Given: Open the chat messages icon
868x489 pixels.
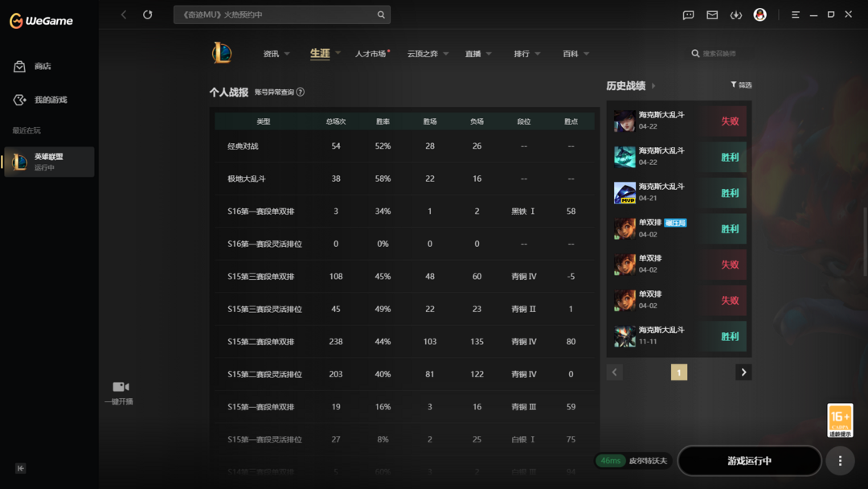Looking at the screenshot, I should tap(688, 15).
